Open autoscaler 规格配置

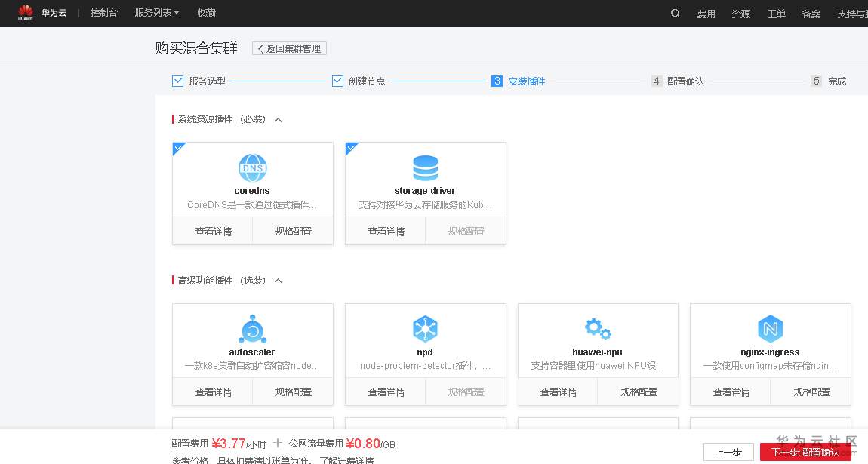[x=294, y=392]
